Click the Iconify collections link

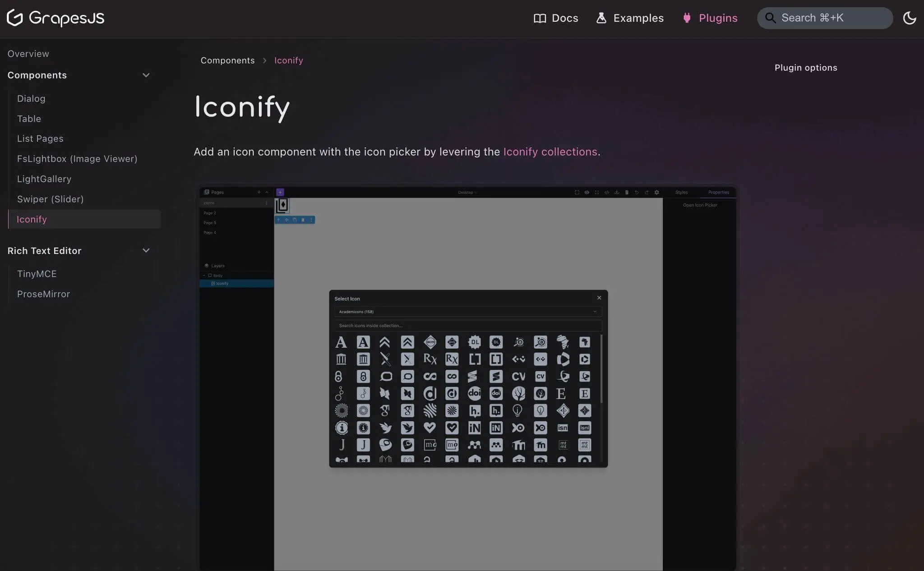tap(550, 151)
